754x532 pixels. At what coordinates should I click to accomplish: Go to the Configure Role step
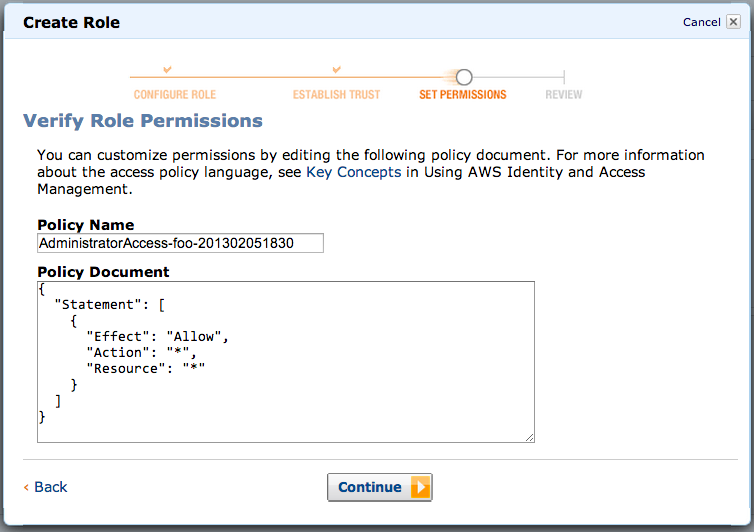[175, 95]
